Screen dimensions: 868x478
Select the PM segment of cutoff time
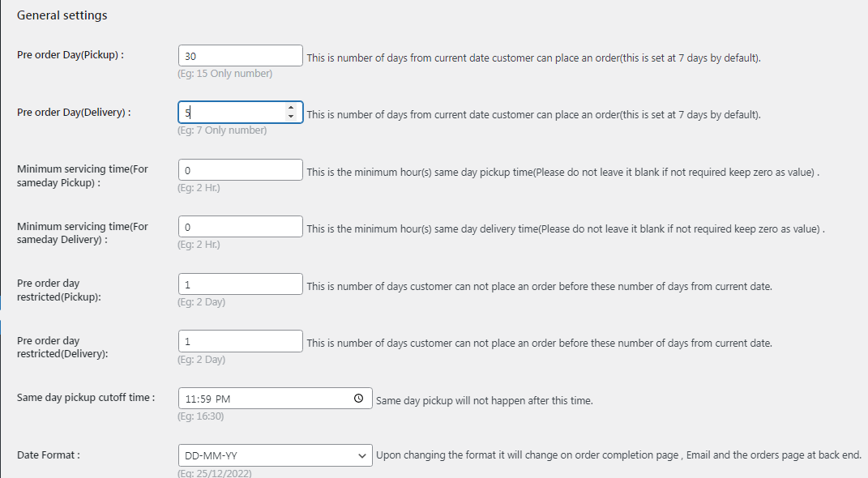coord(223,399)
